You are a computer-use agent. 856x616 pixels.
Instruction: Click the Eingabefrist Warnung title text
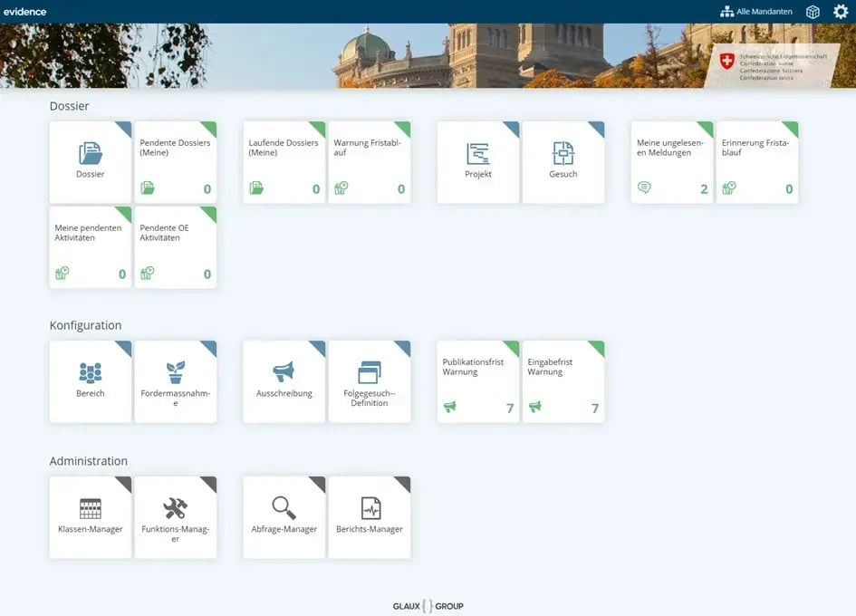(550, 367)
